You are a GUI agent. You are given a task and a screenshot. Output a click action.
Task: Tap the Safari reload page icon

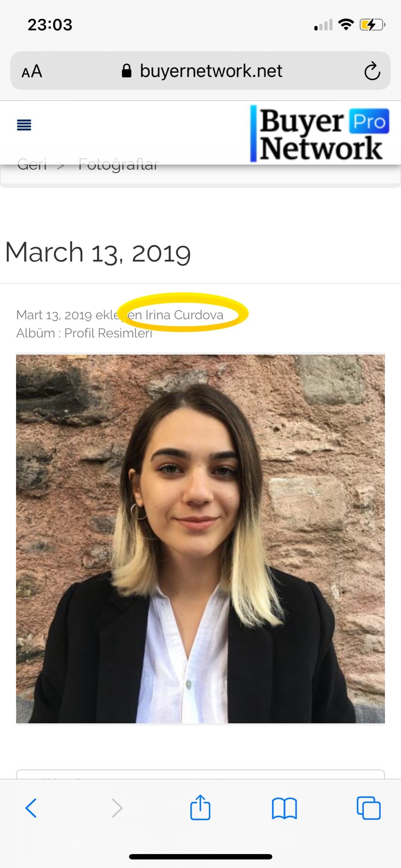372,71
